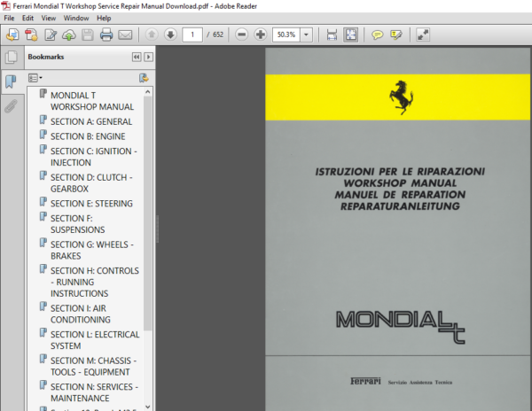Click the Create PDF online icon
This screenshot has width=532, height=411.
[12, 35]
